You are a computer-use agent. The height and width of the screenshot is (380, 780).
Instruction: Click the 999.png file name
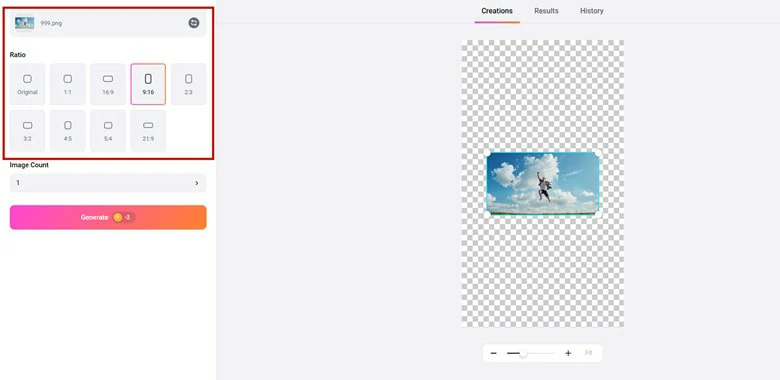[51, 23]
